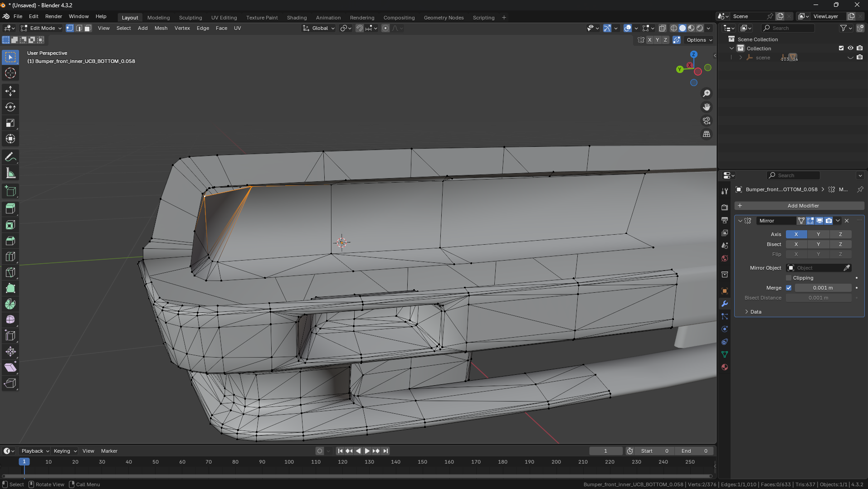
Task: Open the Global transform orientation dropdown
Action: [x=319, y=28]
